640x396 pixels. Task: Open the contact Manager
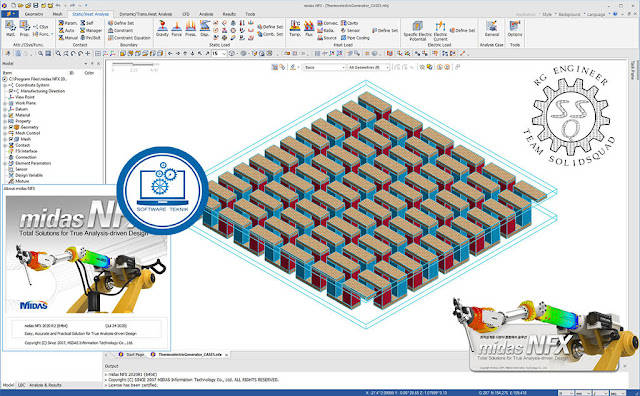pyautogui.click(x=91, y=31)
